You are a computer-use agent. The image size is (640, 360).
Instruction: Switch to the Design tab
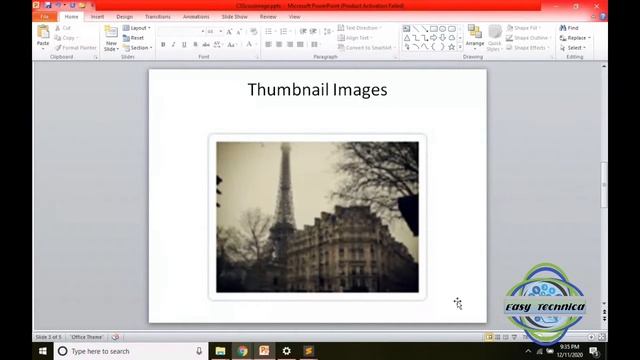[x=124, y=17]
